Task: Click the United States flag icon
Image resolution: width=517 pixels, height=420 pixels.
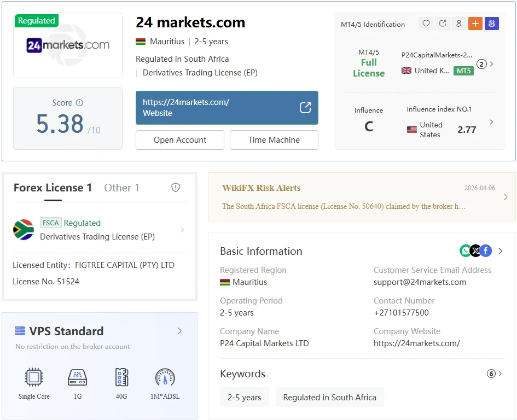Action: tap(412, 130)
